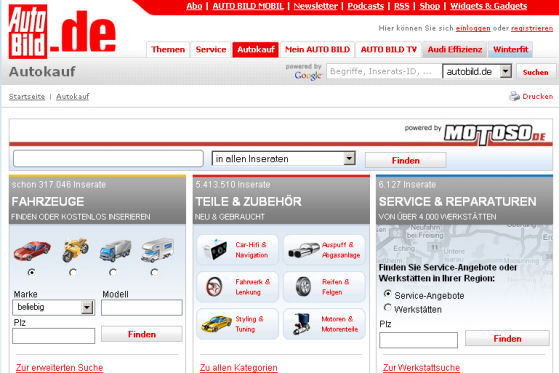The width and height of the screenshot is (559, 373).
Task: Click the Drucken print link
Action: [x=538, y=96]
